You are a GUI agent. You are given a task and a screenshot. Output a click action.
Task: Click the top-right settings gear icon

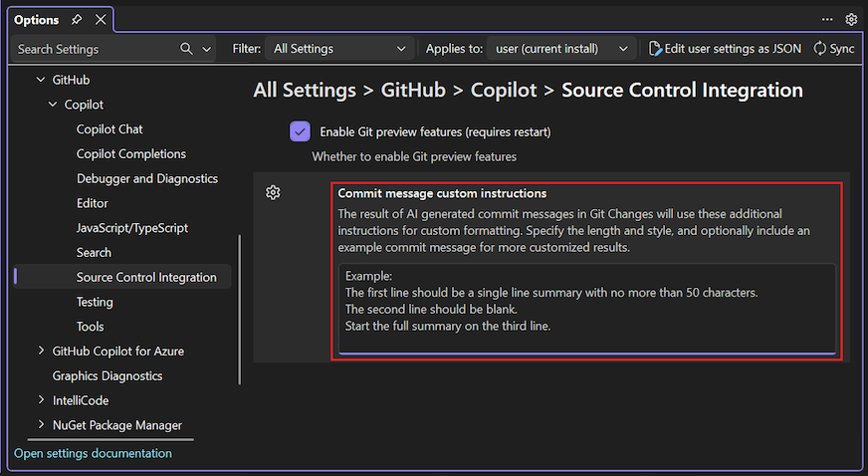click(x=851, y=19)
